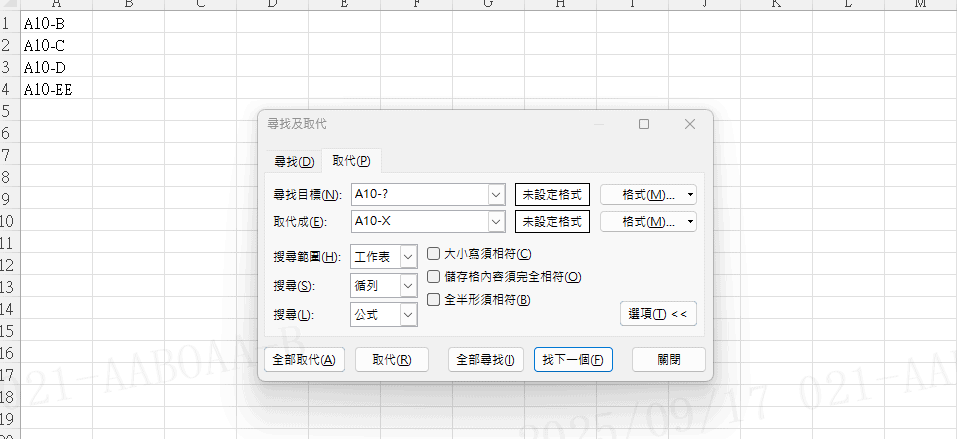The height and width of the screenshot is (439, 957).
Task: Close the Find and Replace dialog with X
Action: [689, 124]
